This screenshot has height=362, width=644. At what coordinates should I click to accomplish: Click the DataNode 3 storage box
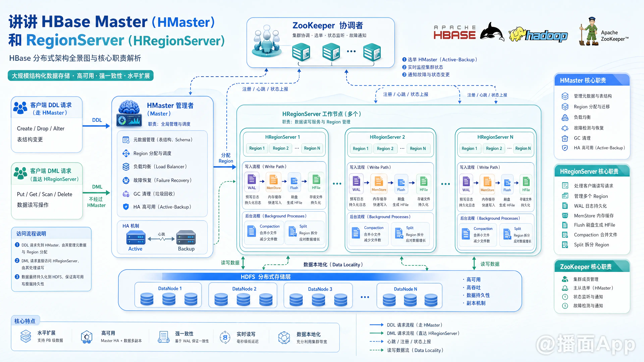point(318,295)
